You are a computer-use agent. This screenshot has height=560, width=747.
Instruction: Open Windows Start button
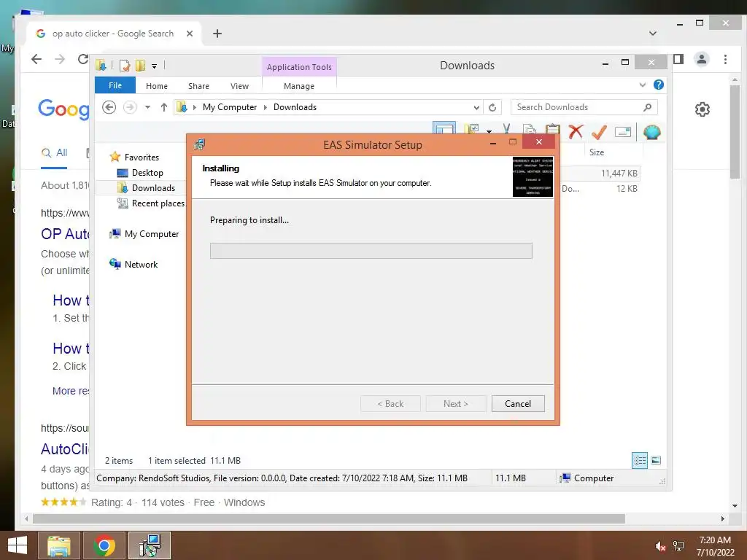pyautogui.click(x=18, y=545)
